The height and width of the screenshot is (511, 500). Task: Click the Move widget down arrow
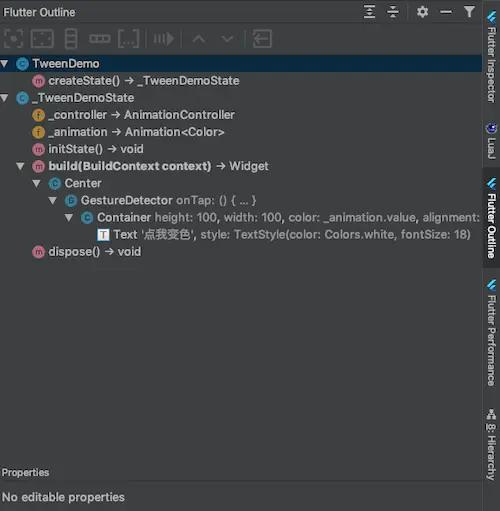227,39
